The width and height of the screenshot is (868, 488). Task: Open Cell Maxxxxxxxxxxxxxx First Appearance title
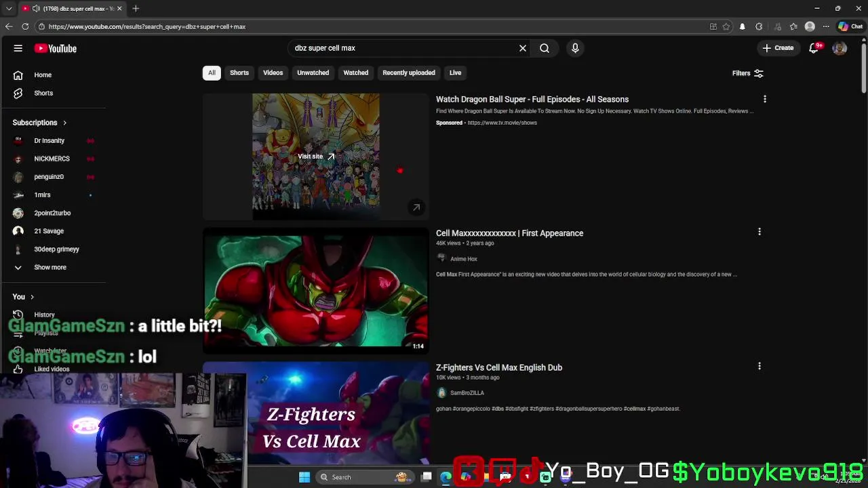(x=509, y=233)
